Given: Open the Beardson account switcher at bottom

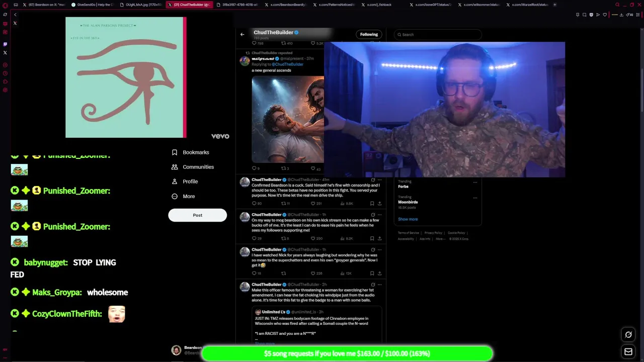Looking at the screenshot, I should click(186, 350).
